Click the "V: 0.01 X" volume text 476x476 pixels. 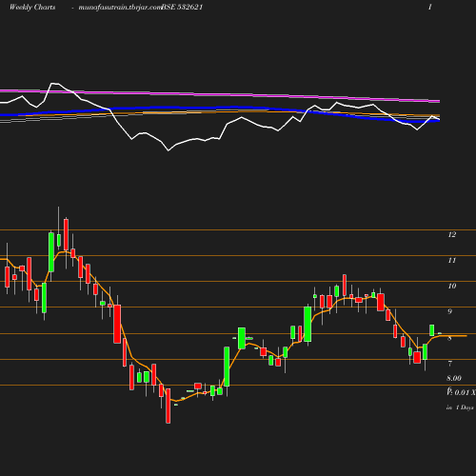pyautogui.click(x=461, y=392)
